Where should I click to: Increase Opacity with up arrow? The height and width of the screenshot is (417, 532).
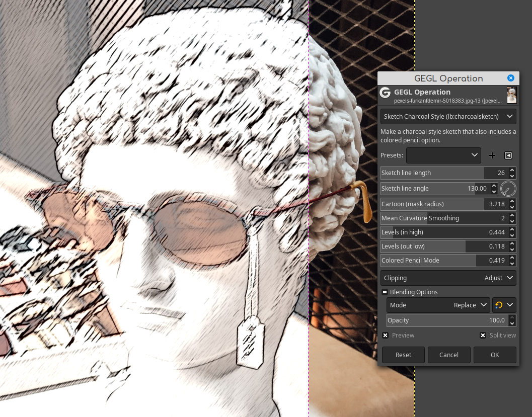(512, 317)
